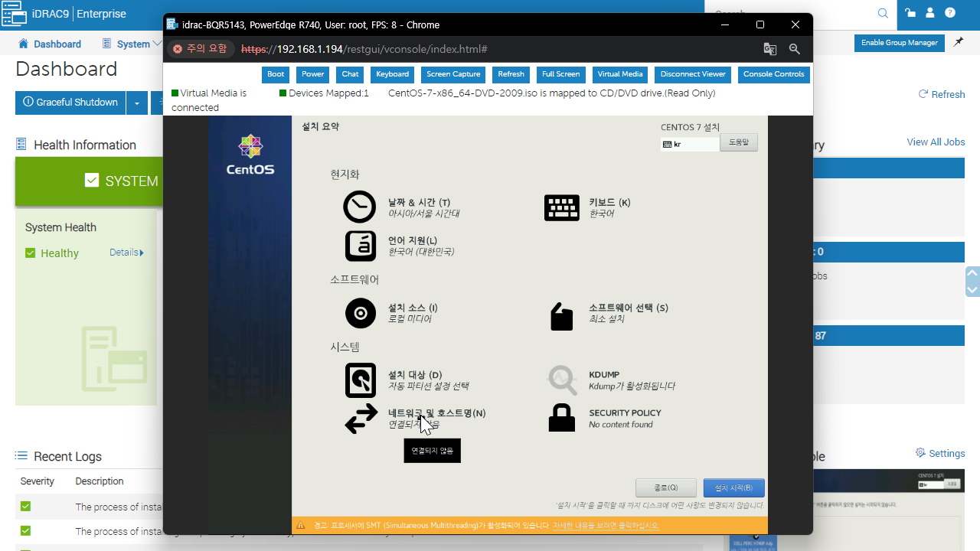The height and width of the screenshot is (551, 980).
Task: Click the iDRAC search magnifier icon
Action: click(x=883, y=13)
